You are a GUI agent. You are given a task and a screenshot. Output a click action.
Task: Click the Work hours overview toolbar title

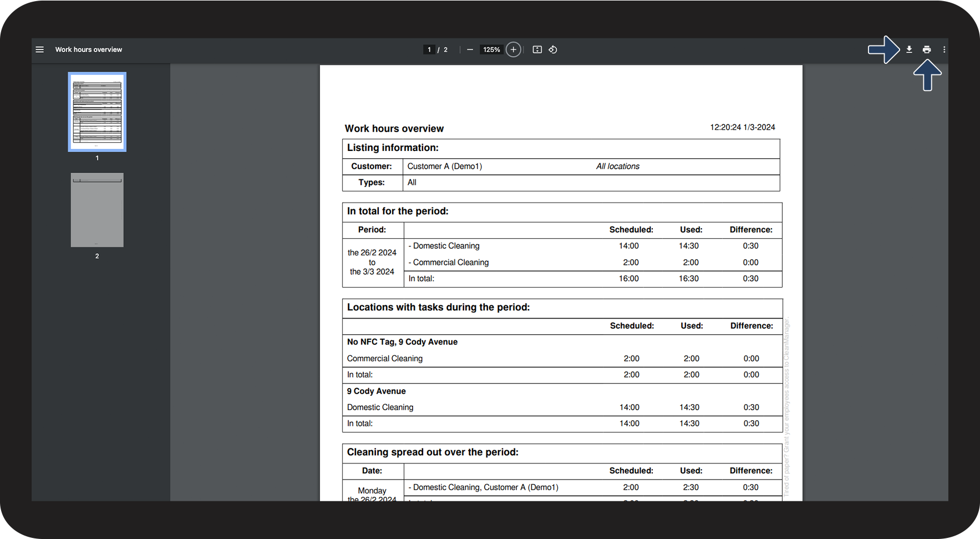point(89,49)
